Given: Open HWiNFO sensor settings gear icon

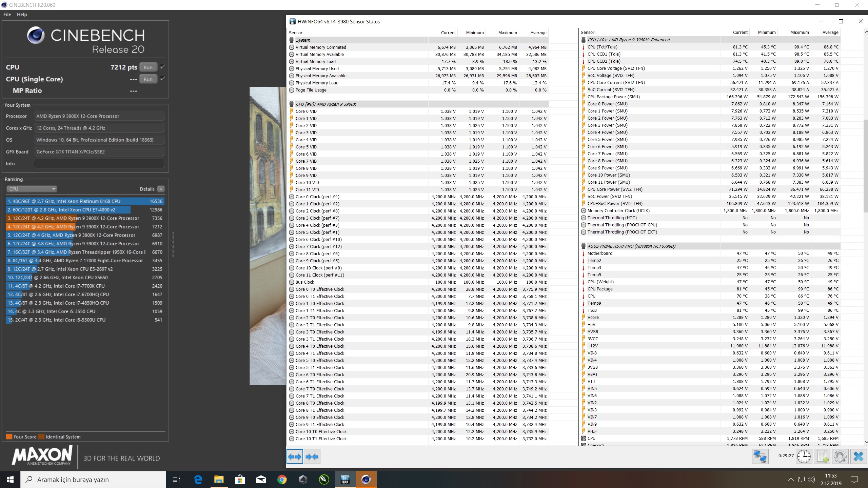Looking at the screenshot, I should click(x=840, y=456).
